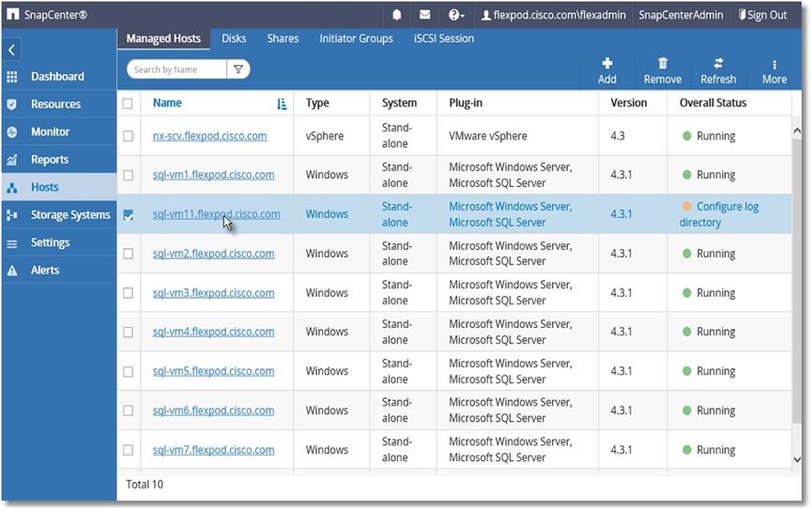Click the table scrollbar down arrow

point(797,459)
